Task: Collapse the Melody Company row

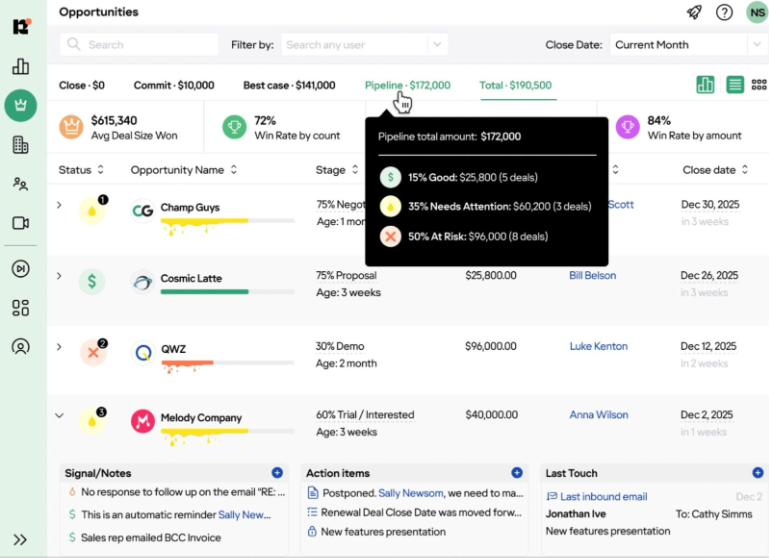Action: 59,415
